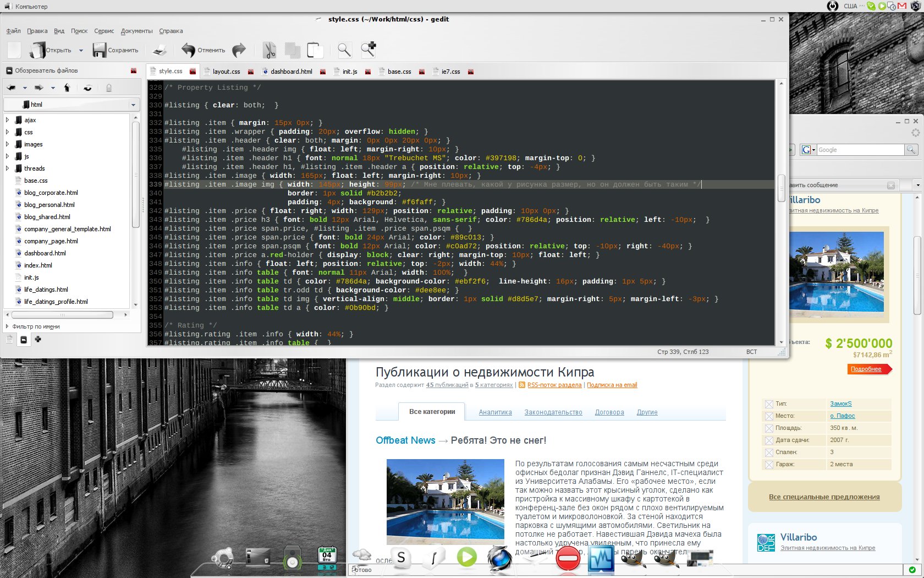Expand the images folder
The image size is (924, 578).
click(7, 144)
